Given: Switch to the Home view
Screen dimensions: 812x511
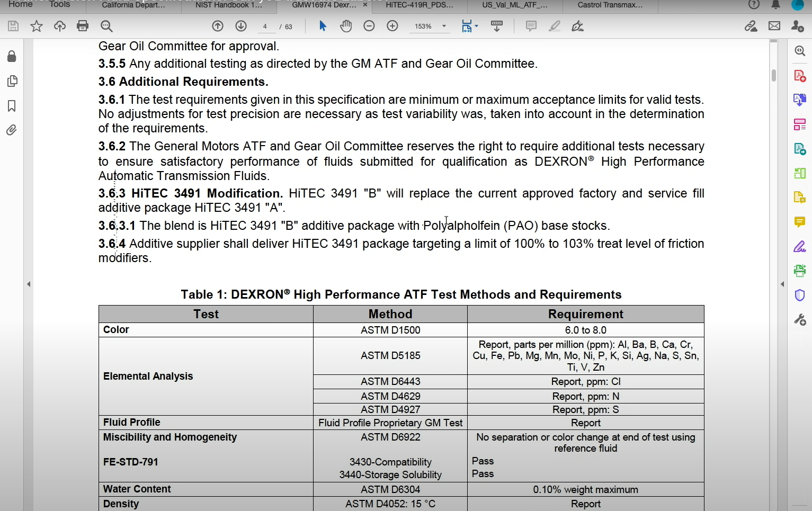Looking at the screenshot, I should (21, 4).
